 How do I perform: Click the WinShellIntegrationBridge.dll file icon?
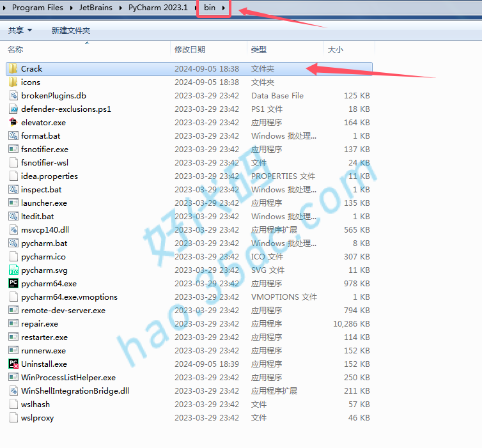point(13,390)
